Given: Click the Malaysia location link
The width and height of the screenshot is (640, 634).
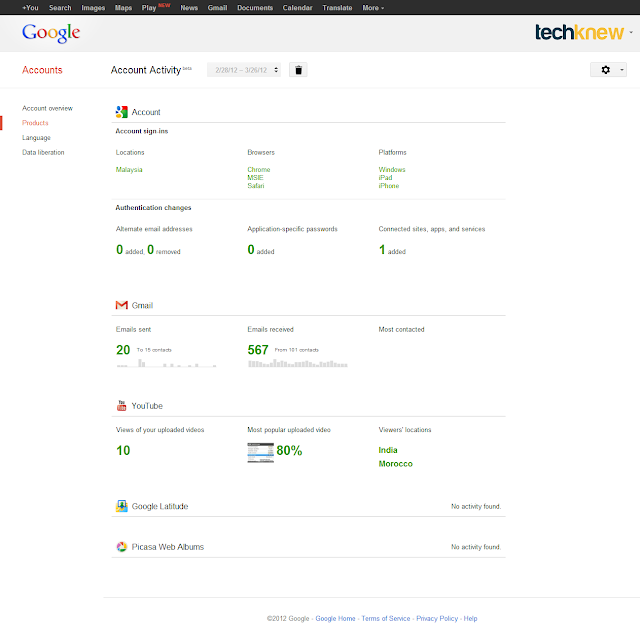Looking at the screenshot, I should pos(130,170).
